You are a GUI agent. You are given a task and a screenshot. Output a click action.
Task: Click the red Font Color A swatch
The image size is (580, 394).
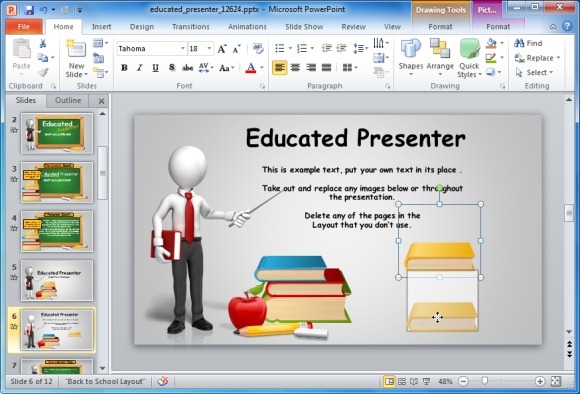click(x=251, y=68)
